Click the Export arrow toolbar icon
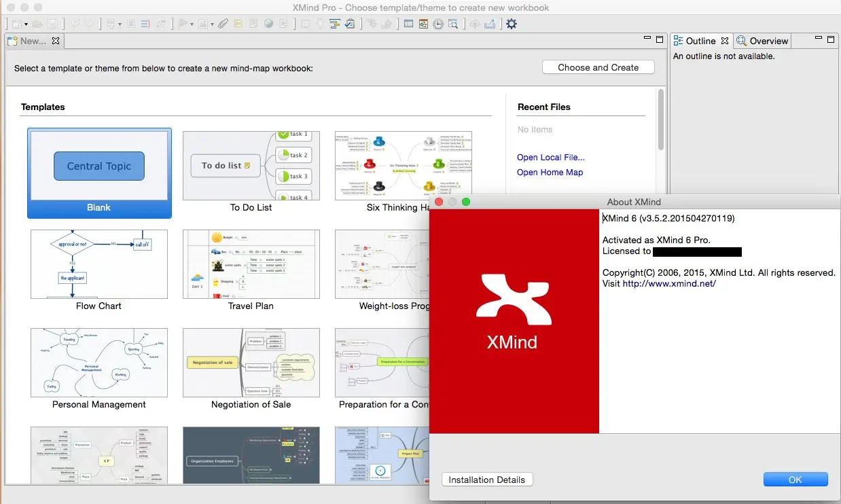 coord(490,24)
